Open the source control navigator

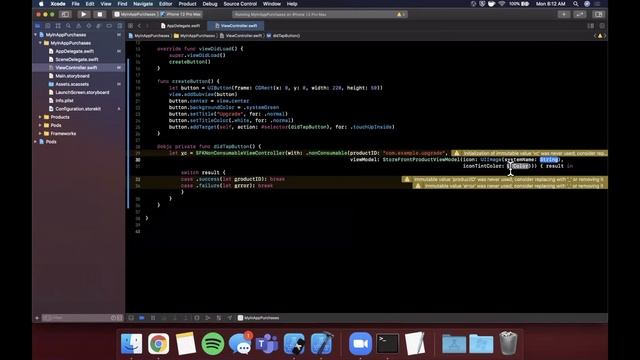(48, 26)
